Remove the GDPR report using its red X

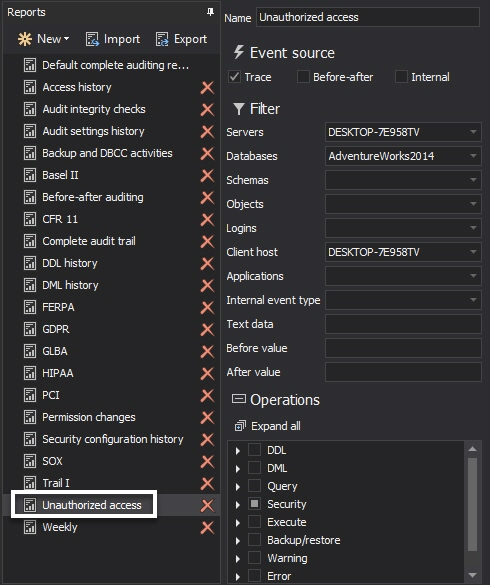click(207, 330)
